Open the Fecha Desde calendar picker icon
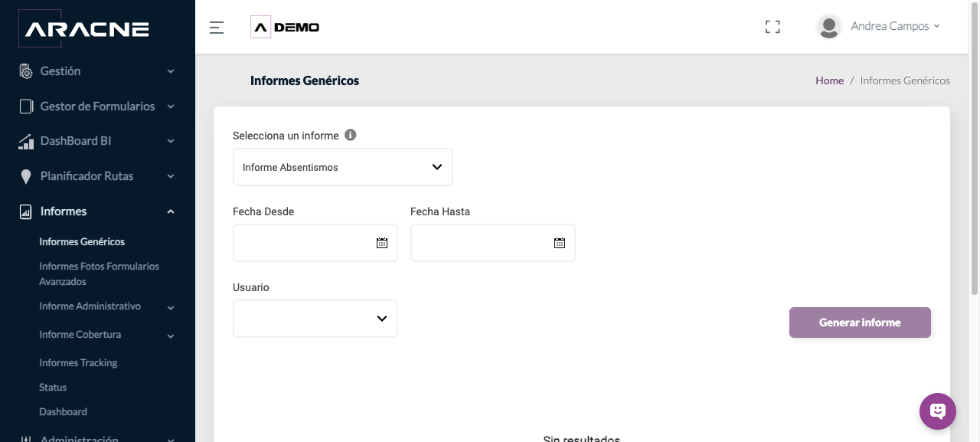 pyautogui.click(x=382, y=243)
